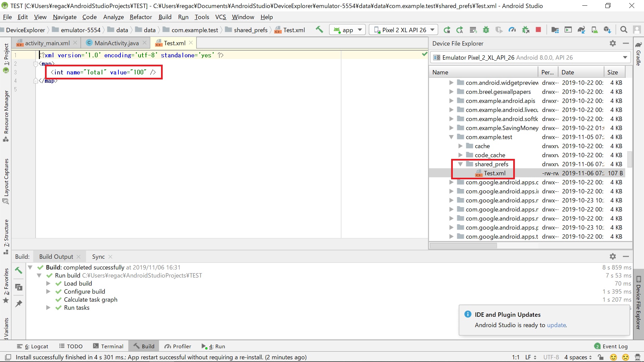The height and width of the screenshot is (362, 644).
Task: Open the AVD Manager icon
Action: (594, 30)
